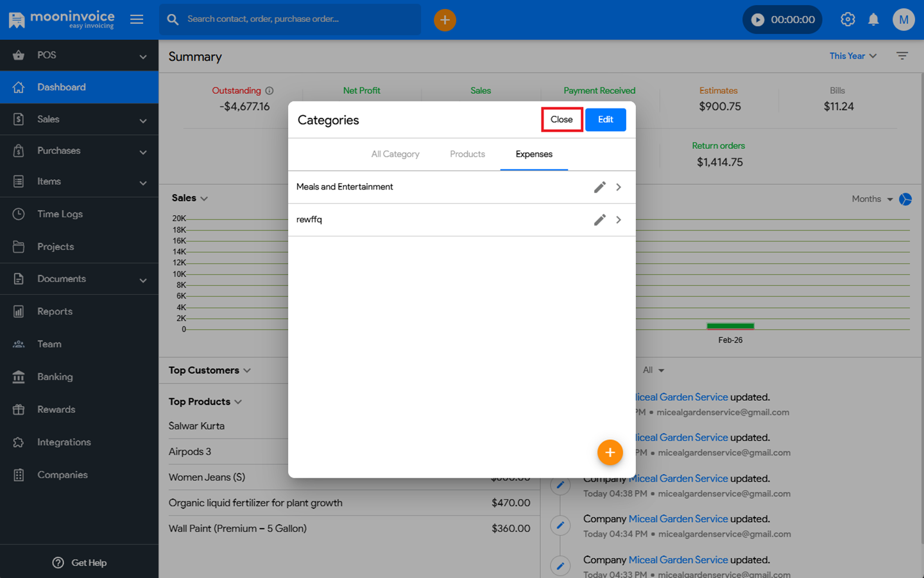Add a category with the orange plus button
This screenshot has width=924, height=578.
coord(610,453)
